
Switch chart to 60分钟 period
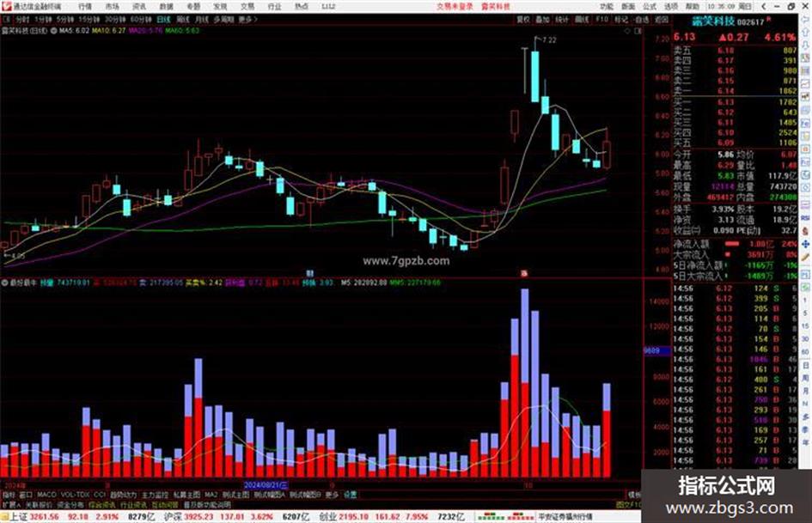pos(141,19)
